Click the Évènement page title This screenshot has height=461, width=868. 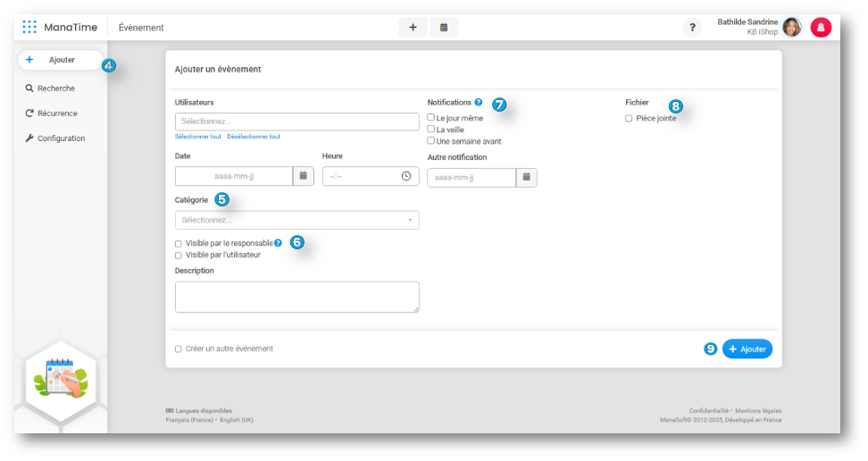141,28
